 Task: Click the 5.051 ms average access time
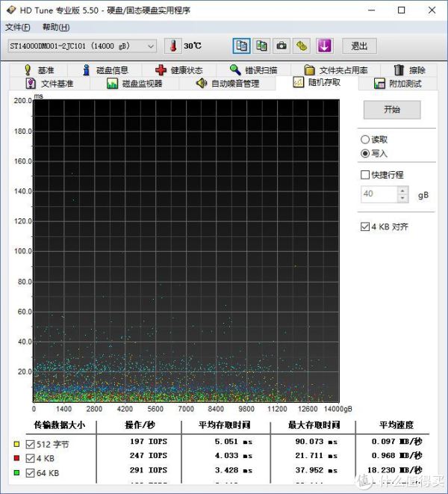234,442
